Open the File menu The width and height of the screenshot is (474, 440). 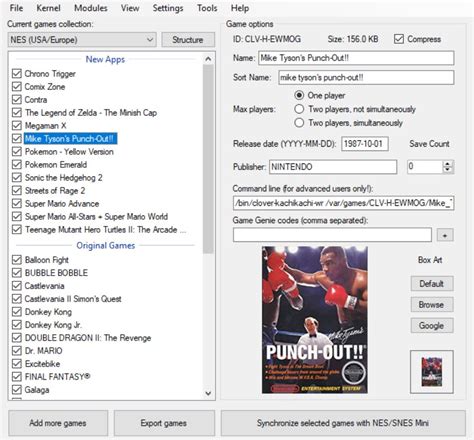(16, 8)
